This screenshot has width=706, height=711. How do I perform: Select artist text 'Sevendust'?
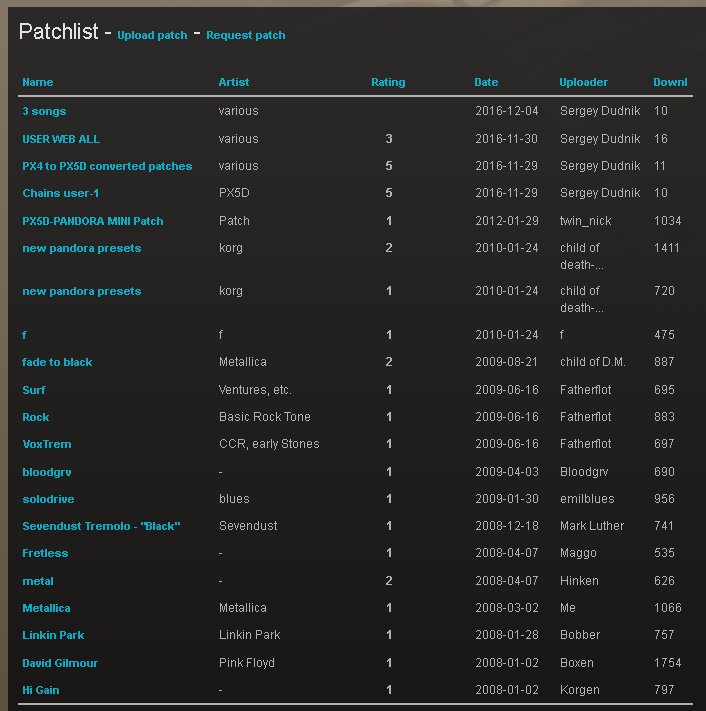[248, 526]
